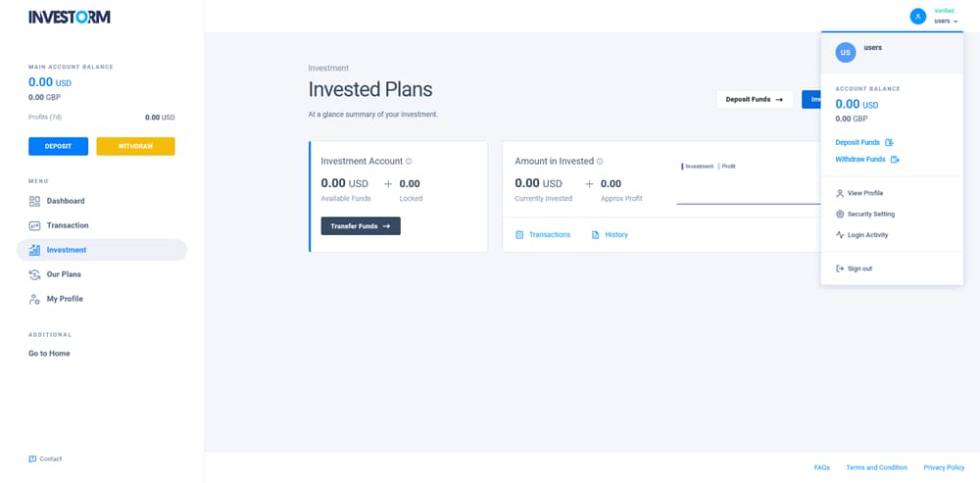Click the Transfer Funds button
980x483 pixels.
pos(361,226)
